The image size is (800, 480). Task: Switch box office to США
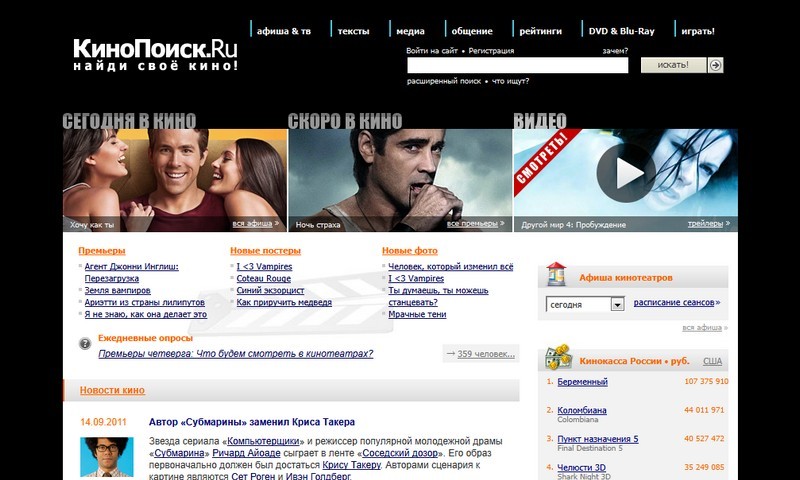pos(712,361)
